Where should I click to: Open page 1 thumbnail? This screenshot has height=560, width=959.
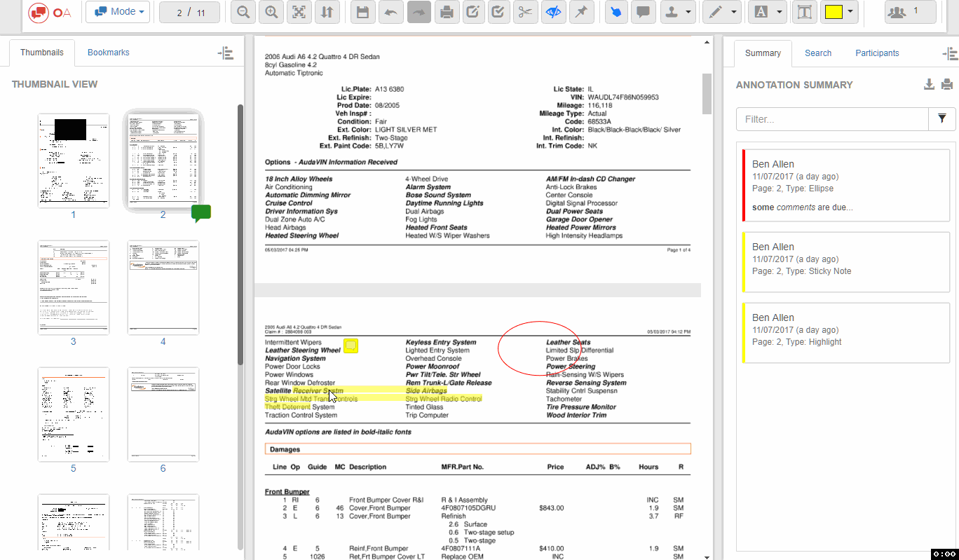[74, 161]
